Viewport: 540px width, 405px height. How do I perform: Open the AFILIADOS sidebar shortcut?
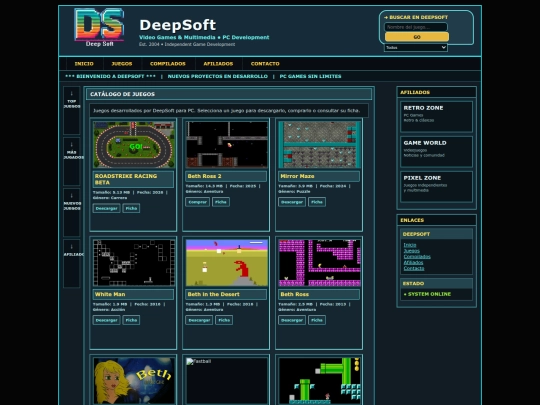point(72,263)
